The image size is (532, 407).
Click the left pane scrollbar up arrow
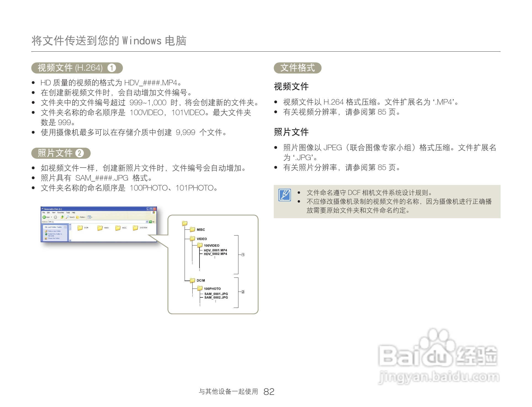point(70,225)
